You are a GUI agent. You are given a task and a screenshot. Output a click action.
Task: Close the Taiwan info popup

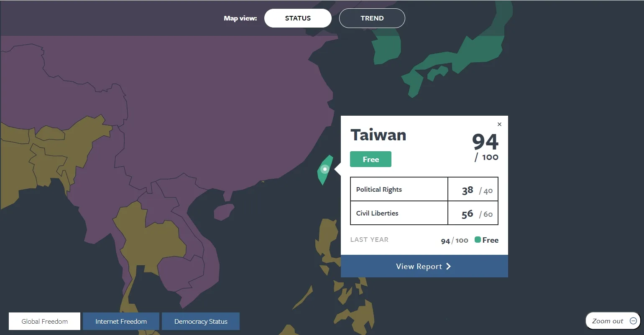point(499,124)
